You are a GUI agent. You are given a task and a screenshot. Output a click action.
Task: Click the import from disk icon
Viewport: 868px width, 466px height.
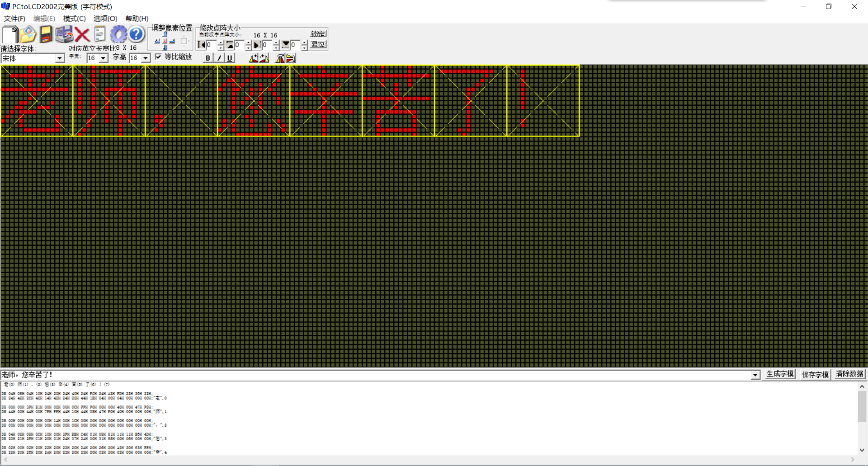pyautogui.click(x=64, y=34)
